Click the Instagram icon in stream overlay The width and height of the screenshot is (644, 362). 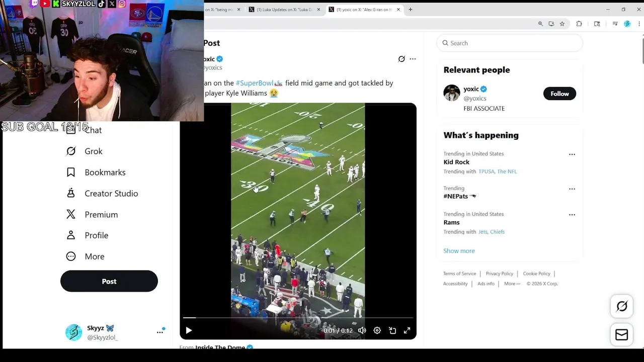(x=122, y=4)
